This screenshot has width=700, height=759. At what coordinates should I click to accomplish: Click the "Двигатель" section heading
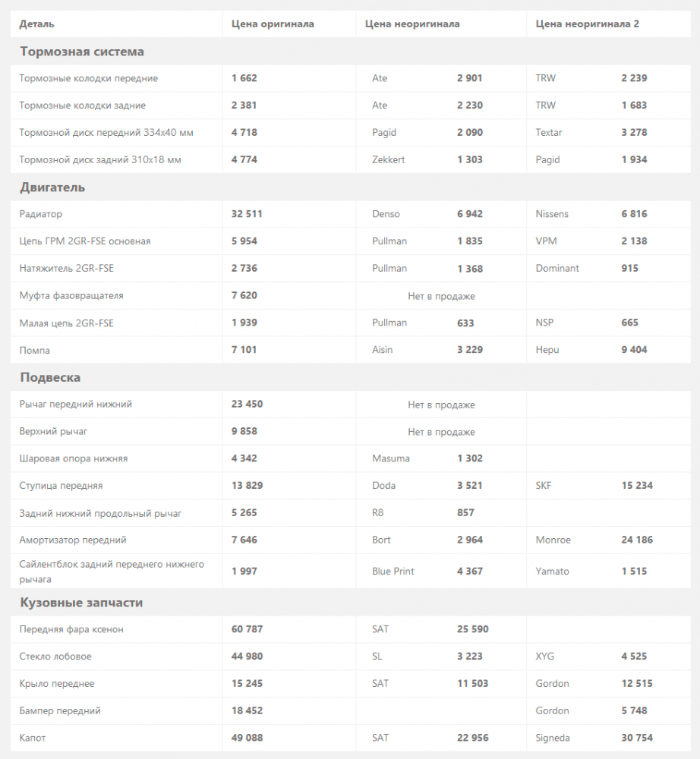click(52, 187)
